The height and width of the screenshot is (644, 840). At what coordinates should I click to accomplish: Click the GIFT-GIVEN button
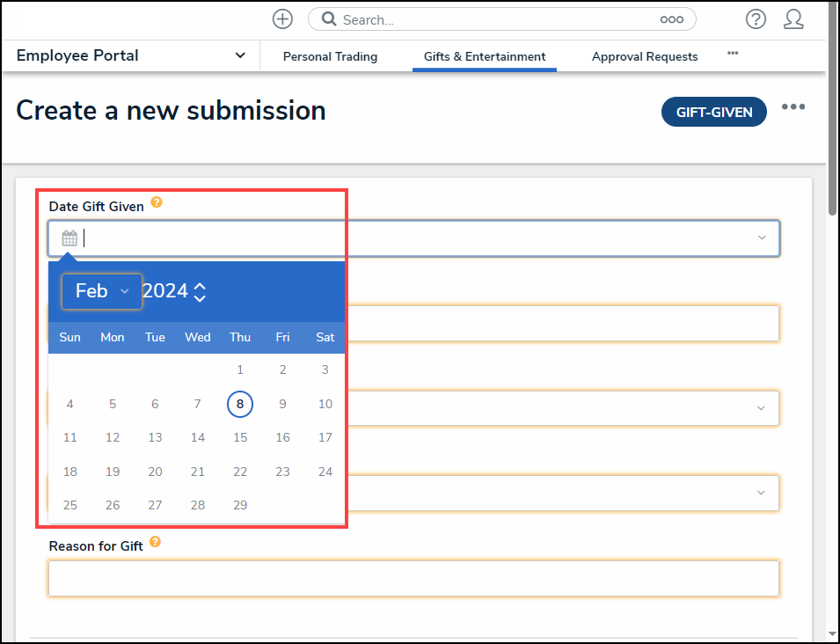pyautogui.click(x=713, y=112)
